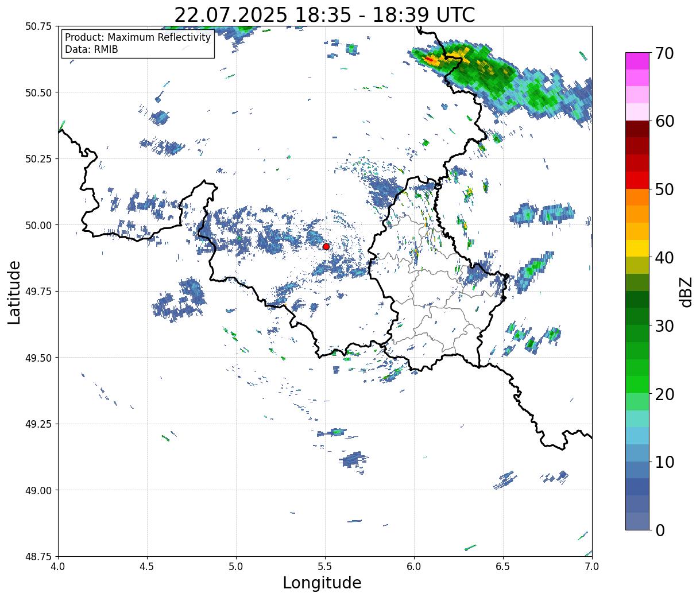
Task: Click the plot title "22.07.2025 18:35 - 18:39 UTC"
Action: [324, 14]
